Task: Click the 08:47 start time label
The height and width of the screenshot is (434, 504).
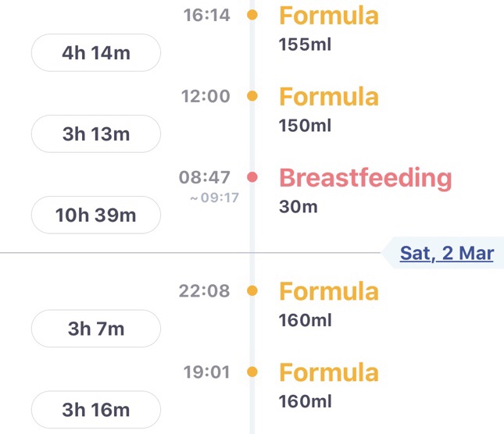Action: [x=205, y=177]
